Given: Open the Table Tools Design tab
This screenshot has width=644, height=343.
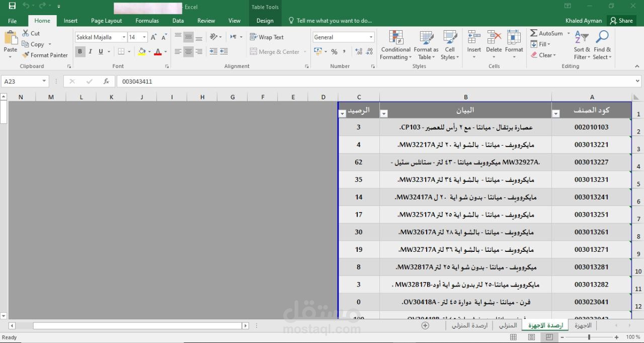Looking at the screenshot, I should (265, 21).
